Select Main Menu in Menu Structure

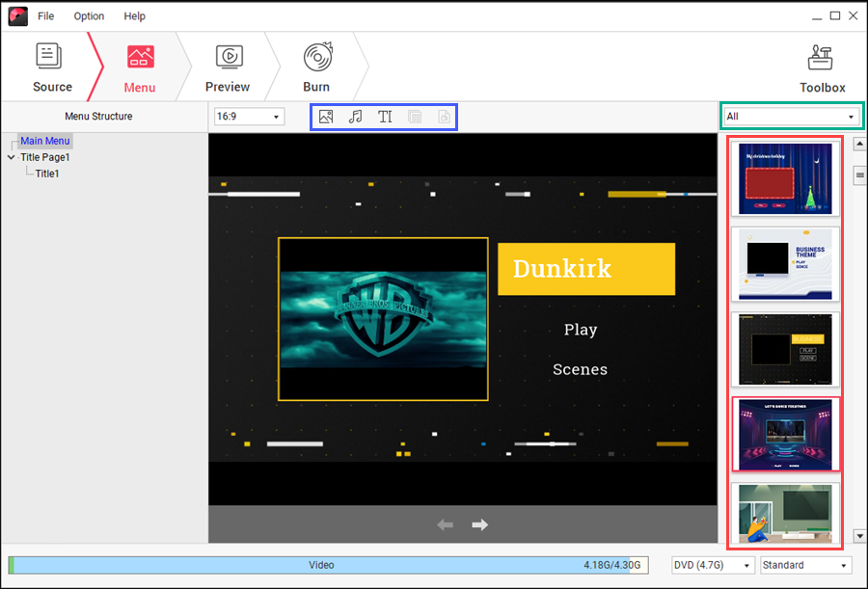point(45,141)
